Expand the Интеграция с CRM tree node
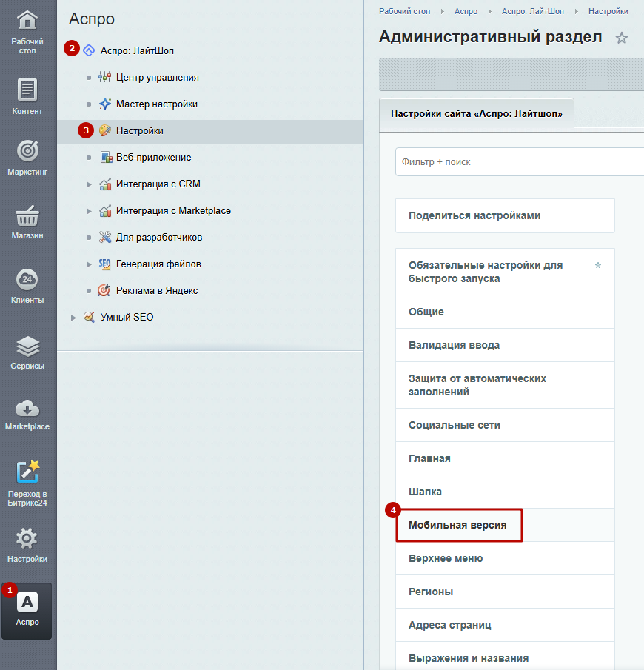644x670 pixels. (x=89, y=184)
